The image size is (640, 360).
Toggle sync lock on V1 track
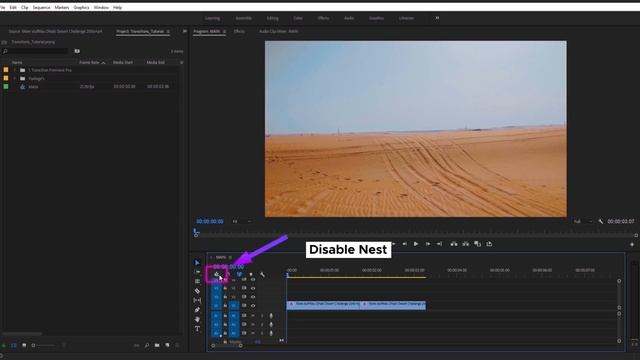pos(244,305)
